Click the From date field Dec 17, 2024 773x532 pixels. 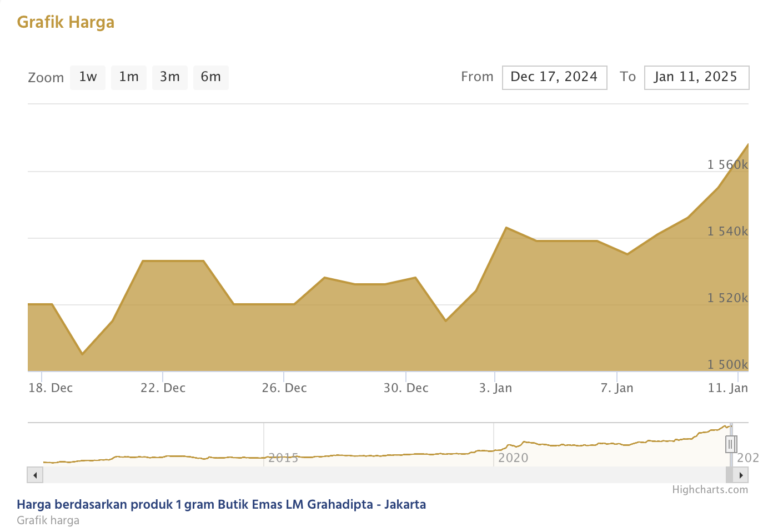[554, 77]
